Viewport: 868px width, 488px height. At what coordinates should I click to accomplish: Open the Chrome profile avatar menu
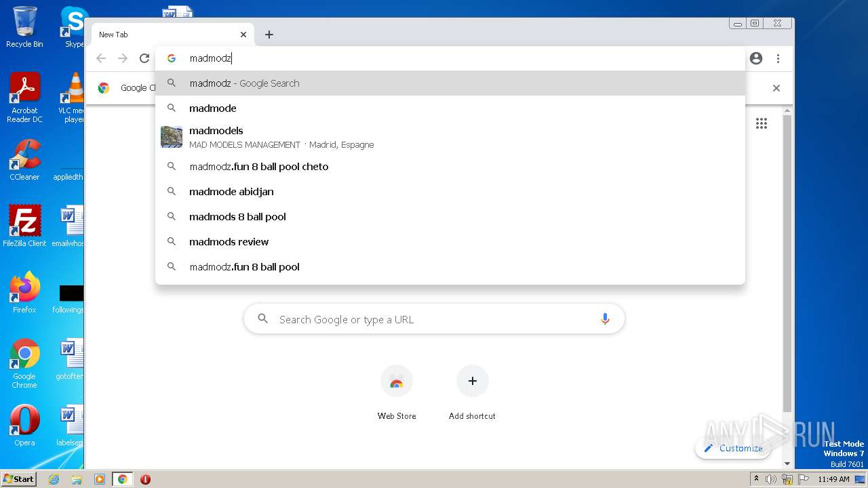tap(756, 58)
